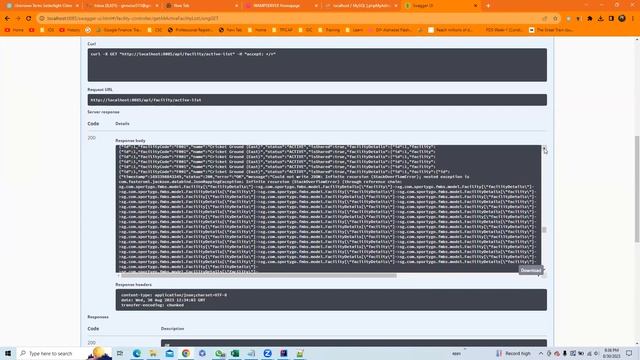This screenshot has width=640, height=360.
Task: Click the response body scroll-up arrow
Action: click(x=544, y=147)
